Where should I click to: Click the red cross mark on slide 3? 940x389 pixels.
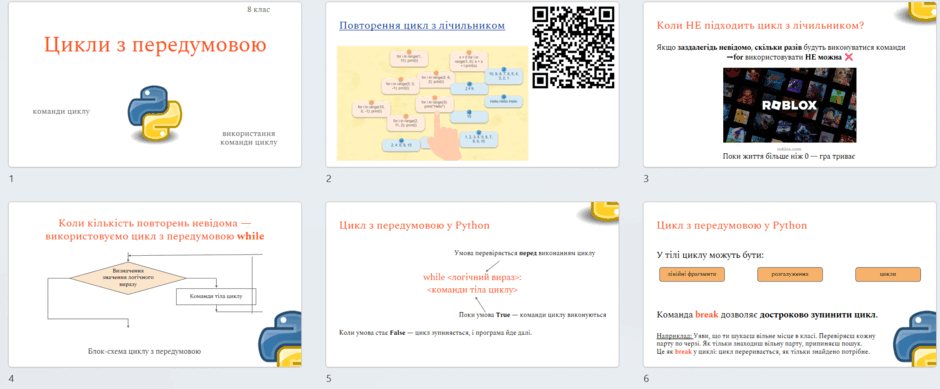tap(848, 57)
